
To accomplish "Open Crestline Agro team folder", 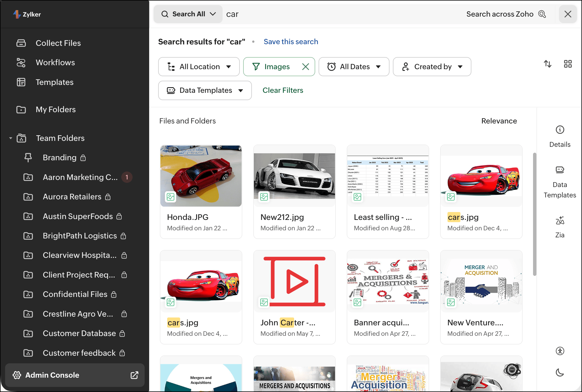I will coord(78,314).
